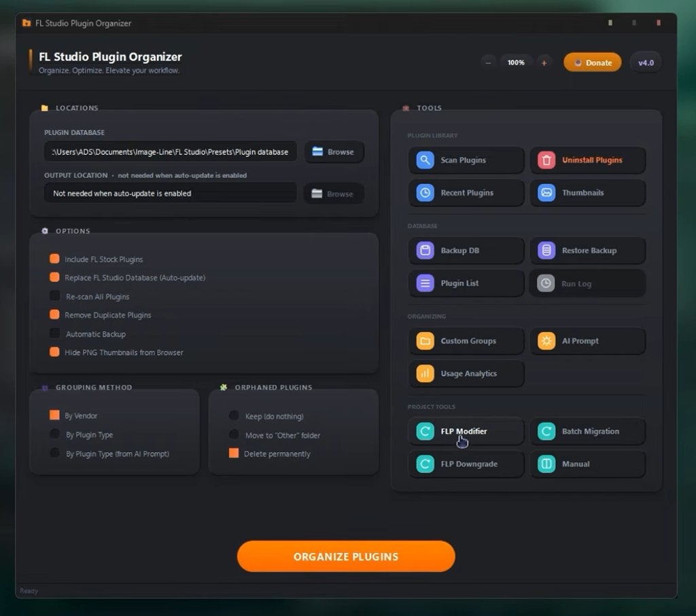Select By Plugin Type grouping

pos(54,434)
